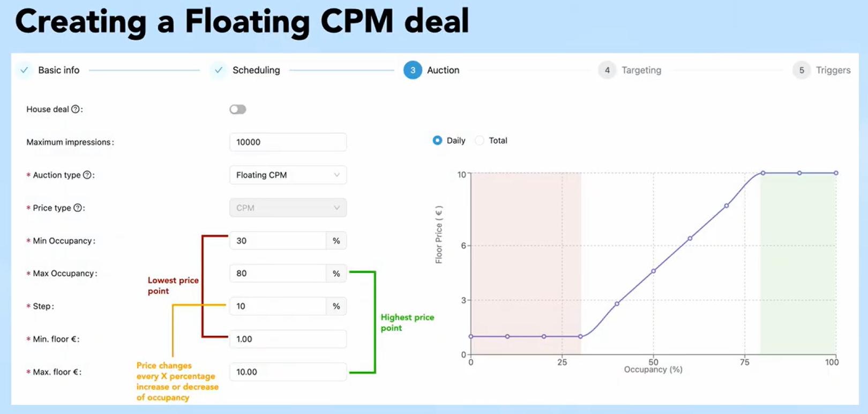Open the Auction type dropdown
The width and height of the screenshot is (868, 414).
(x=288, y=175)
